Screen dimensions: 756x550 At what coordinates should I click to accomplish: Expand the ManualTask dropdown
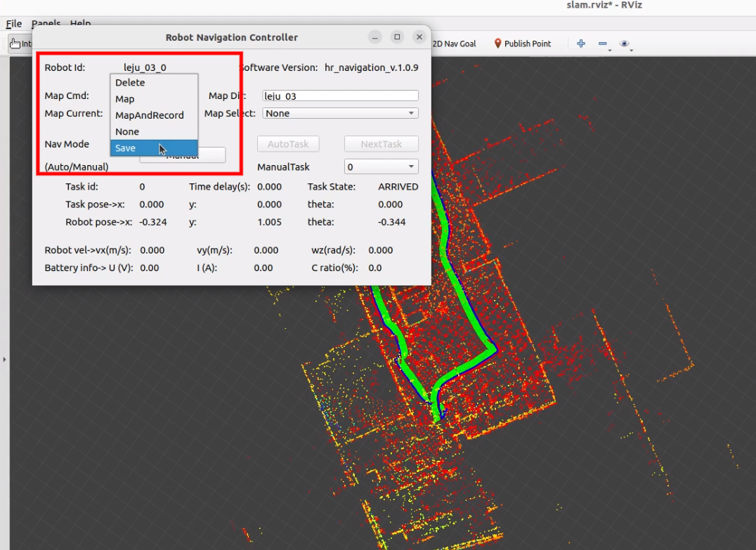pos(381,167)
